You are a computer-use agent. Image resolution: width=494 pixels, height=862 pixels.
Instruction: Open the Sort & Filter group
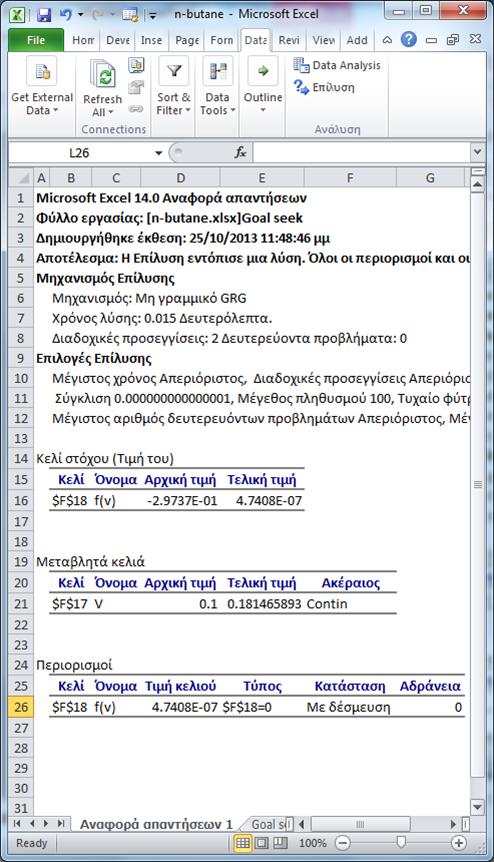pos(174,88)
